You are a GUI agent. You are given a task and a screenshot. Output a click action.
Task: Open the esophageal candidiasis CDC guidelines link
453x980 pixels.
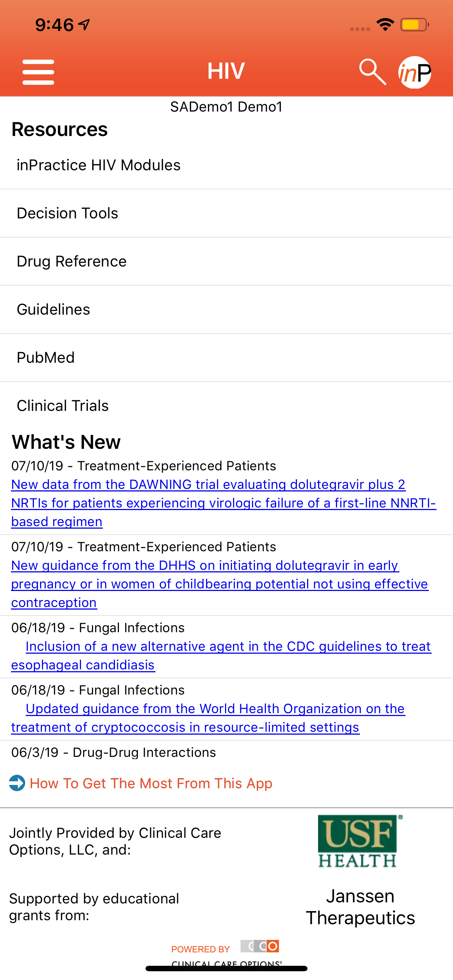click(228, 646)
